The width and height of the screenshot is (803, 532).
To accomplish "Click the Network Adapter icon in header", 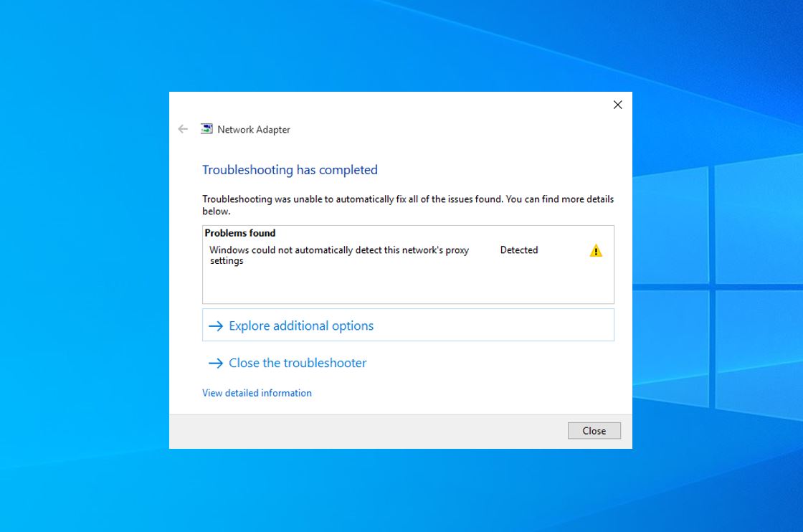I will [206, 128].
